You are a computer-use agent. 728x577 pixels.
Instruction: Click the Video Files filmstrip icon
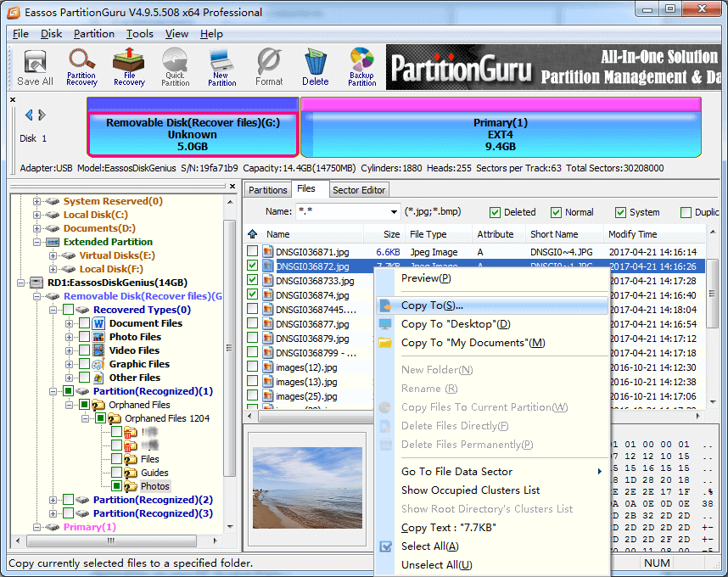tap(98, 350)
